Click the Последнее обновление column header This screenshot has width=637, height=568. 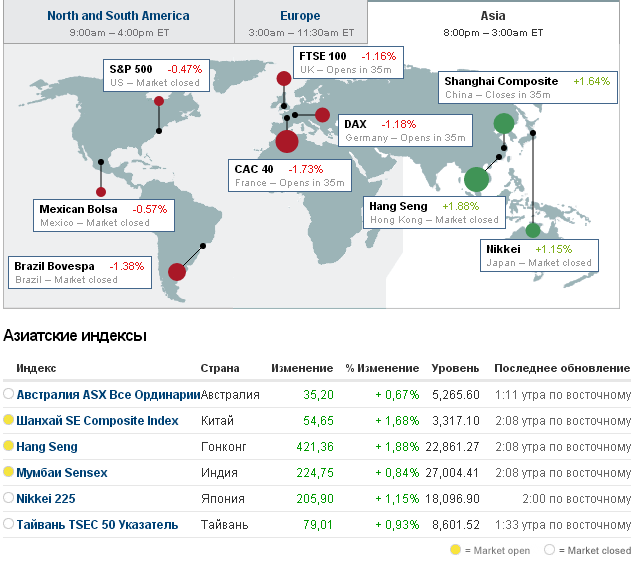(562, 368)
